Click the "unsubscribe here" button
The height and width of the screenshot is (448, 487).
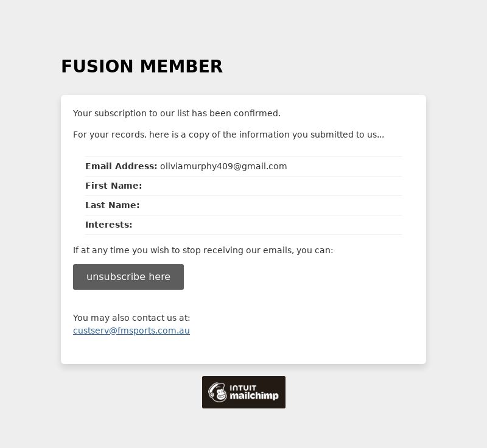(128, 277)
